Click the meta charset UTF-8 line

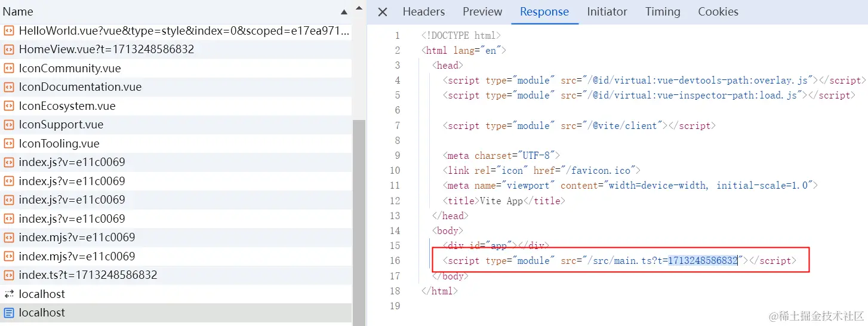click(x=501, y=155)
